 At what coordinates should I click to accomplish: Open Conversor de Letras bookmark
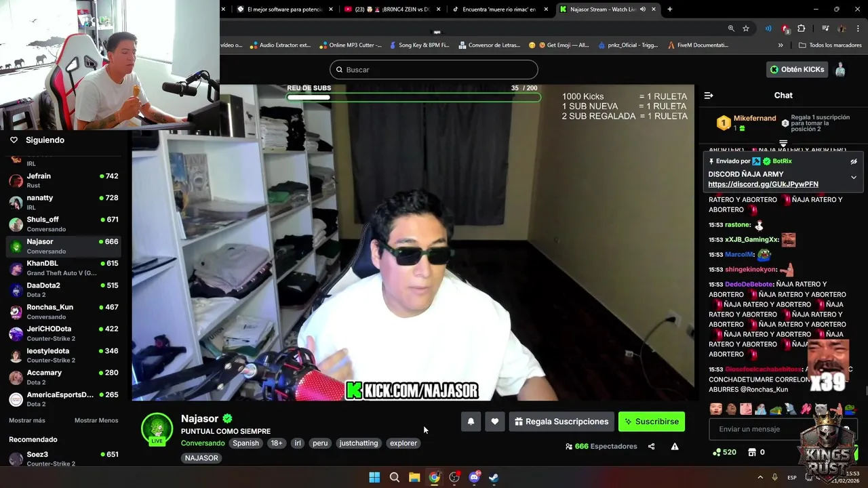coord(490,45)
